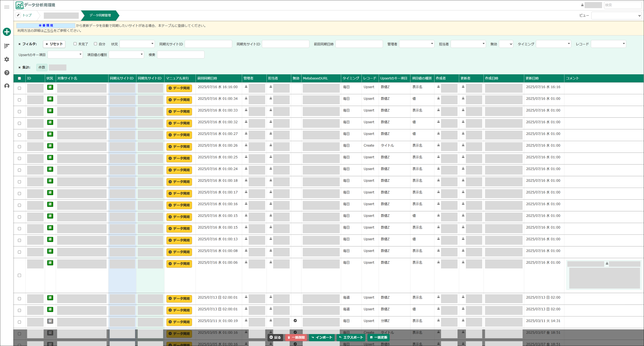Click the データ分析用環境 logo icon
This screenshot has height=346, width=644.
19,5
